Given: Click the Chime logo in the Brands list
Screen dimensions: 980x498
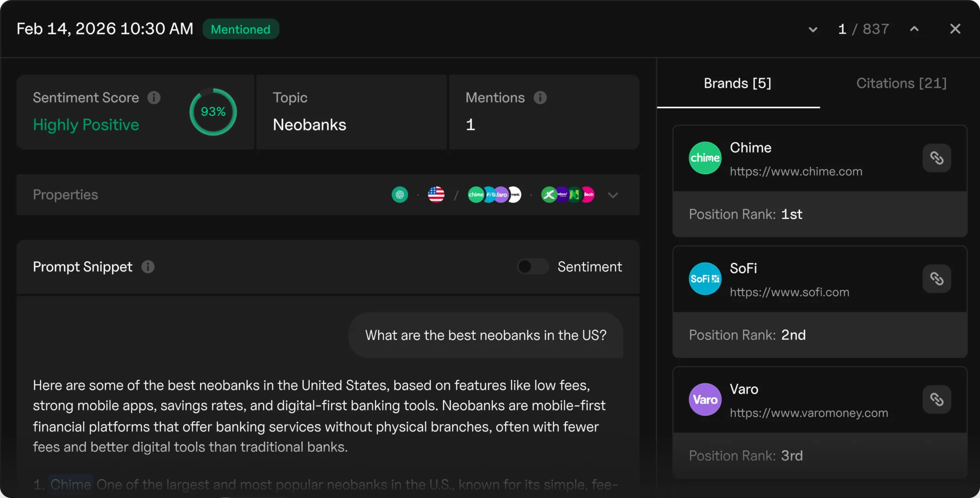Looking at the screenshot, I should pos(704,158).
